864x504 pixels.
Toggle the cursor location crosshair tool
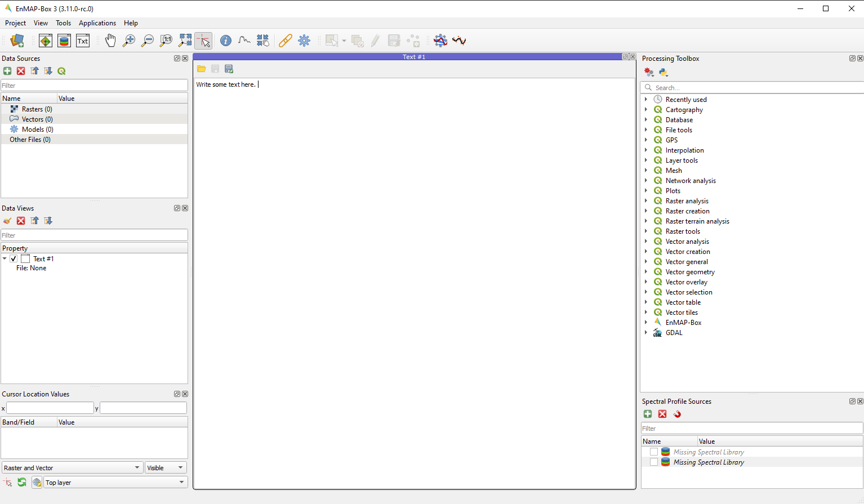click(203, 41)
